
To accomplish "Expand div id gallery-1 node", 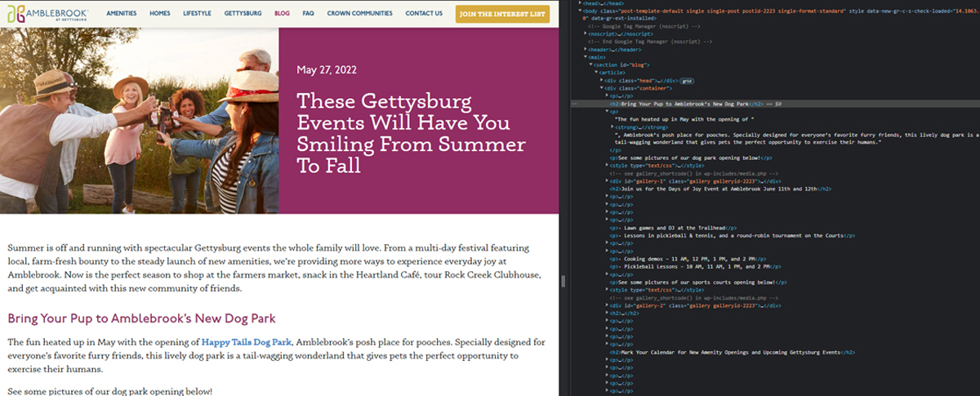I will click(606, 181).
